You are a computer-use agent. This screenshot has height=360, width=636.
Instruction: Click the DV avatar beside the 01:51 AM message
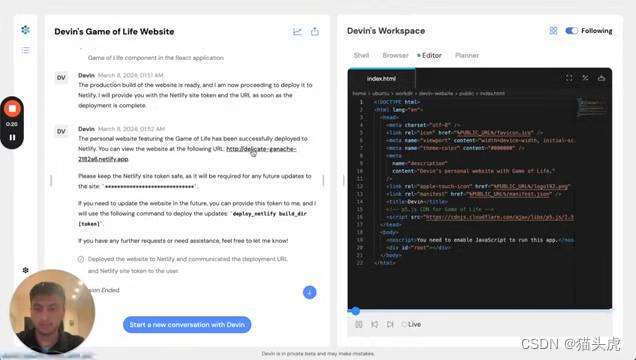[61, 77]
